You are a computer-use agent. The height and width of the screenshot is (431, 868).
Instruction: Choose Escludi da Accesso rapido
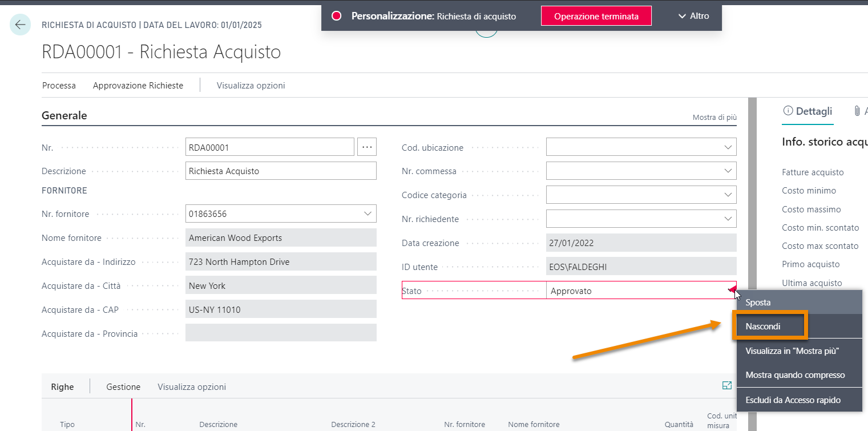coord(793,400)
